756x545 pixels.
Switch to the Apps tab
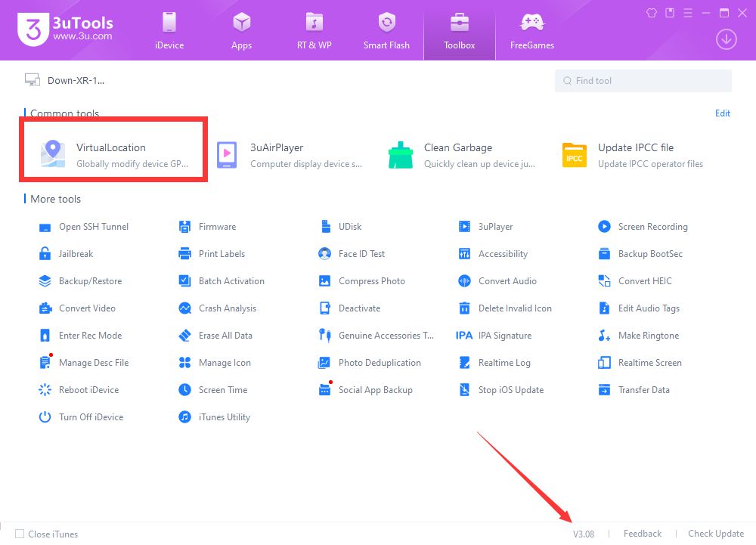tap(242, 31)
